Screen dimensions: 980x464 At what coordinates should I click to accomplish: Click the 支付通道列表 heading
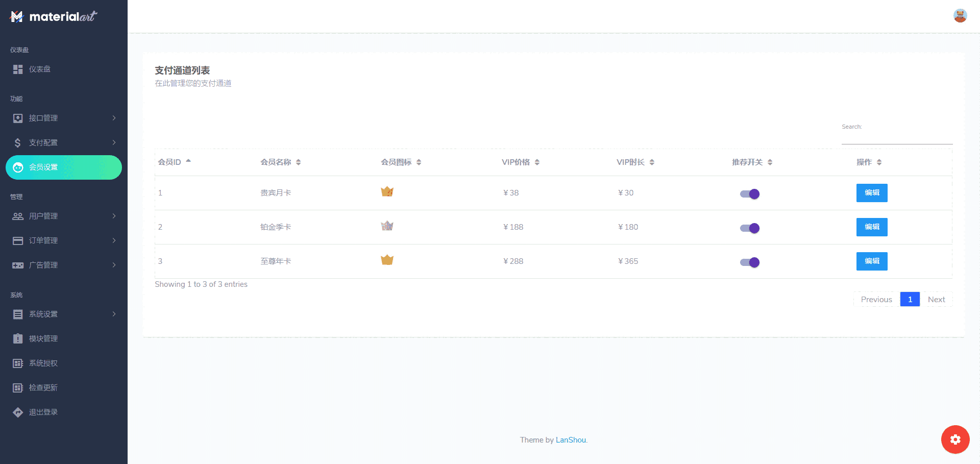[x=182, y=70]
